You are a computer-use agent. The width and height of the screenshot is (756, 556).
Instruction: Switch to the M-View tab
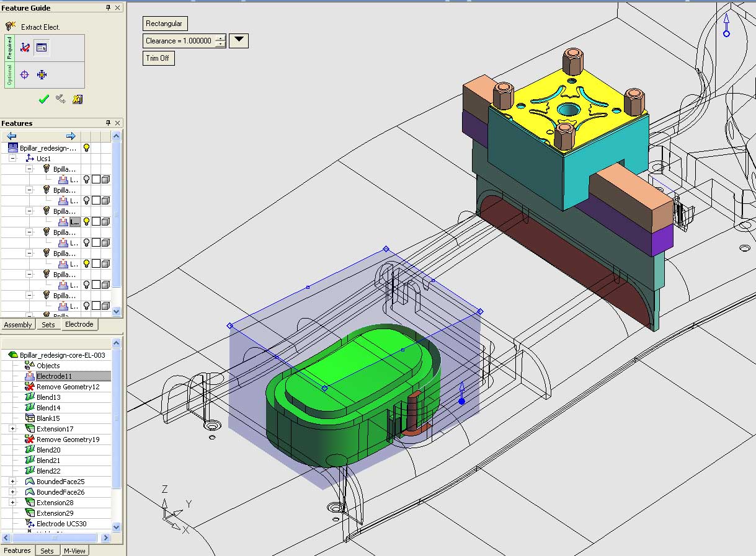click(x=74, y=550)
